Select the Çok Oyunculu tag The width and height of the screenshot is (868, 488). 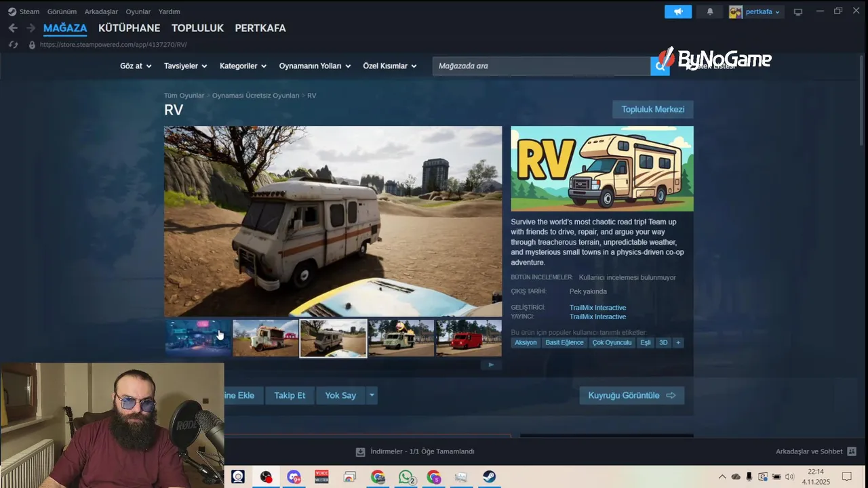click(x=612, y=343)
